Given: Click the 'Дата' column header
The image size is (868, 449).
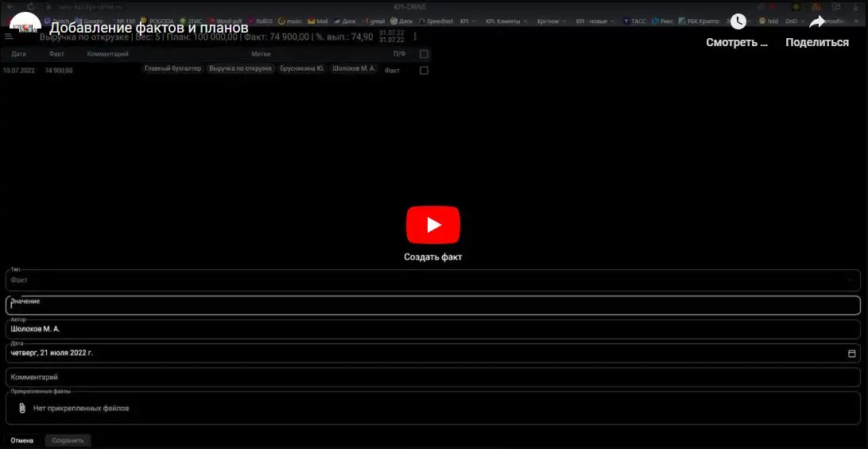Looking at the screenshot, I should click(18, 54).
